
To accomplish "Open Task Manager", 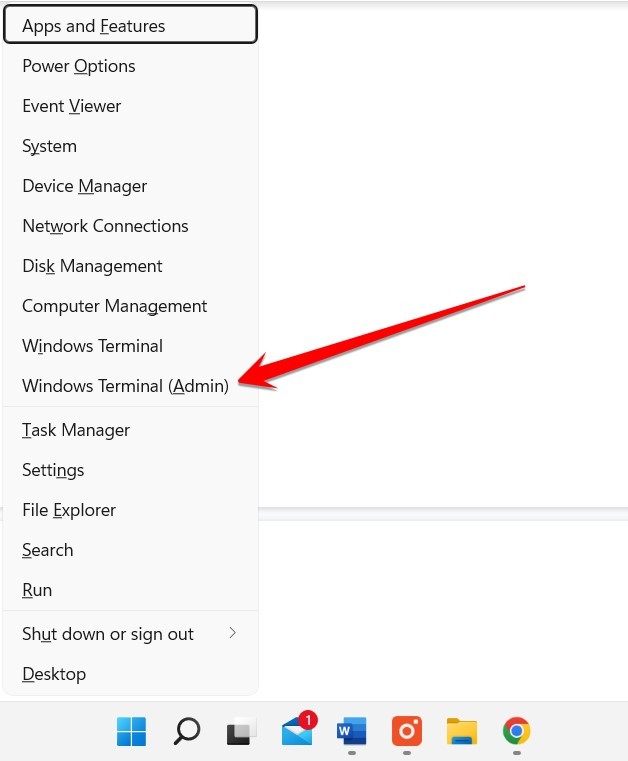I will click(x=130, y=430).
